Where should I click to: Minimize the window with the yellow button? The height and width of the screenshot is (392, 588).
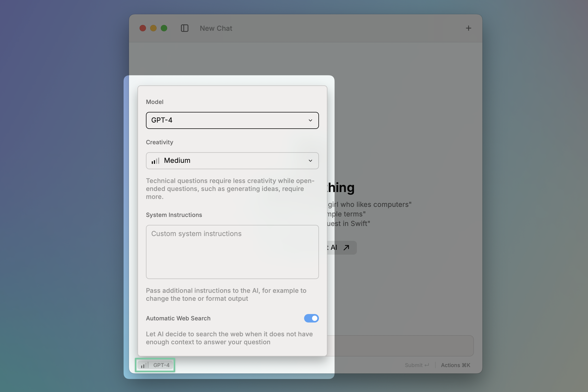tap(153, 28)
